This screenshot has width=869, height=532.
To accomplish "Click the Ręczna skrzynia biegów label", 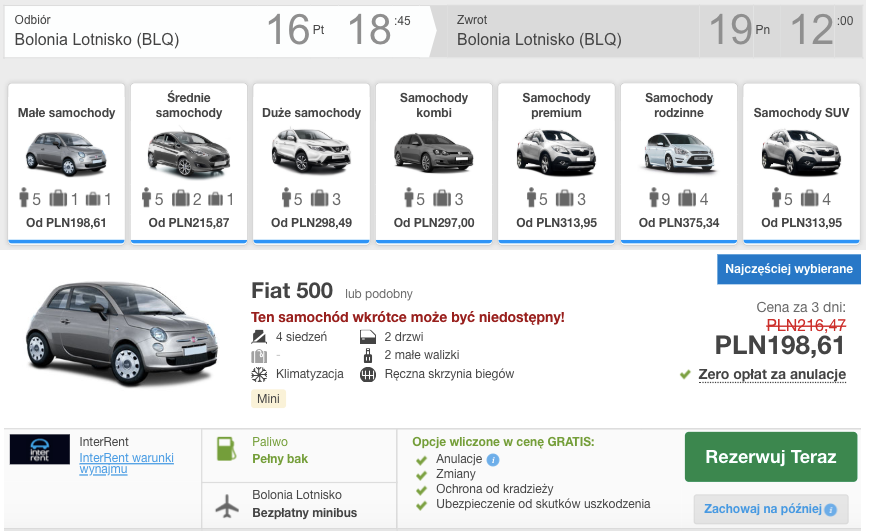I will (x=449, y=375).
